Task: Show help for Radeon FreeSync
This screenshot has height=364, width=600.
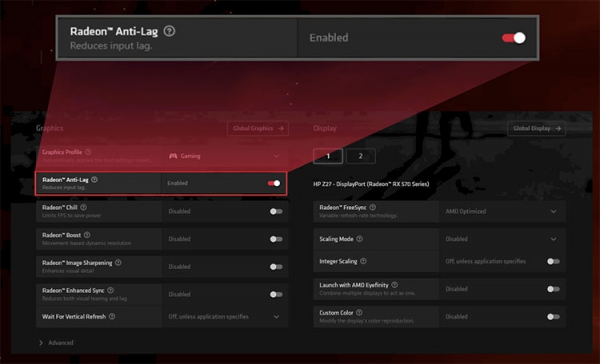Action: pyautogui.click(x=372, y=207)
